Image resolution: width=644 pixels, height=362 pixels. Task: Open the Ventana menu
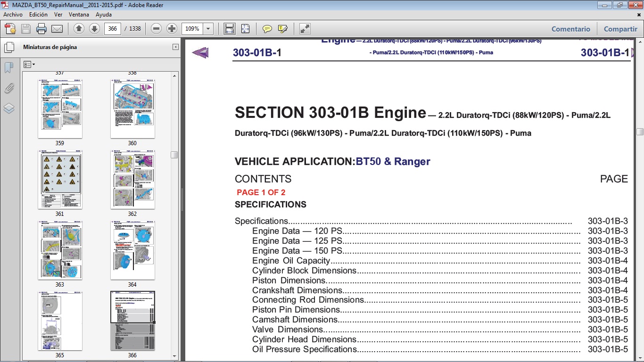[79, 15]
